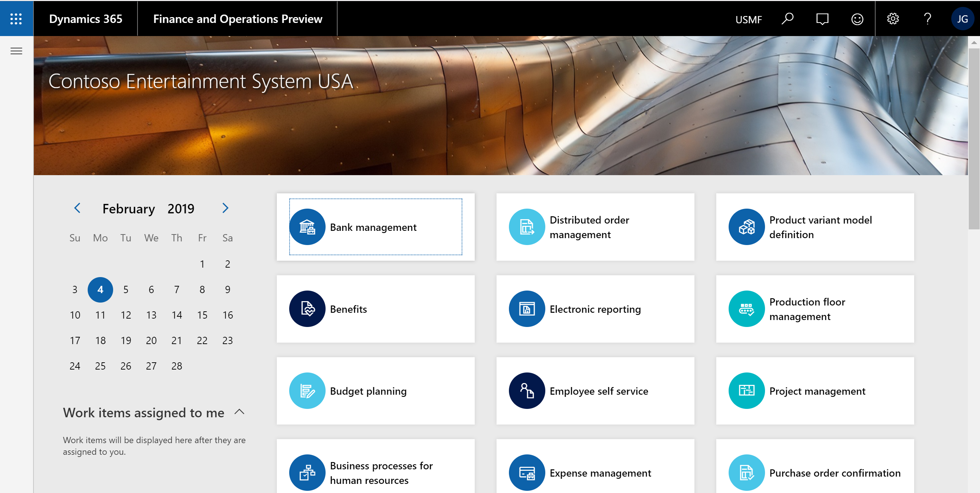980x493 pixels.
Task: Click the search icon in top navigation
Action: (x=787, y=18)
